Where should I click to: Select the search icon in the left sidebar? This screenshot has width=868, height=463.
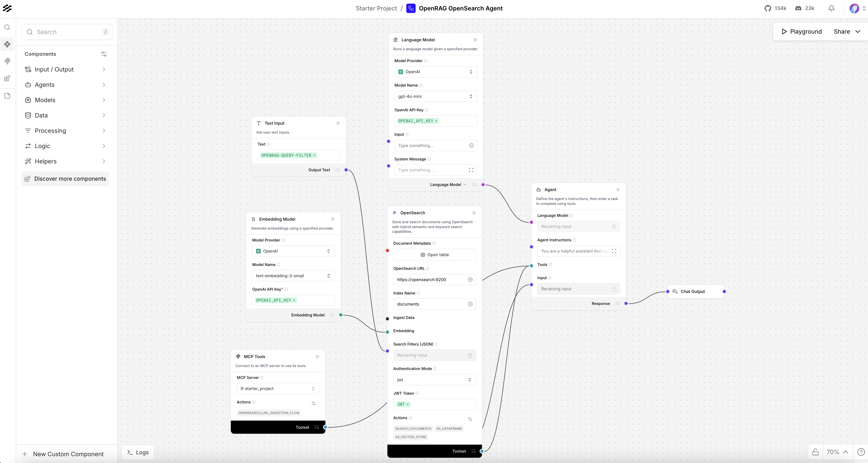(x=7, y=27)
